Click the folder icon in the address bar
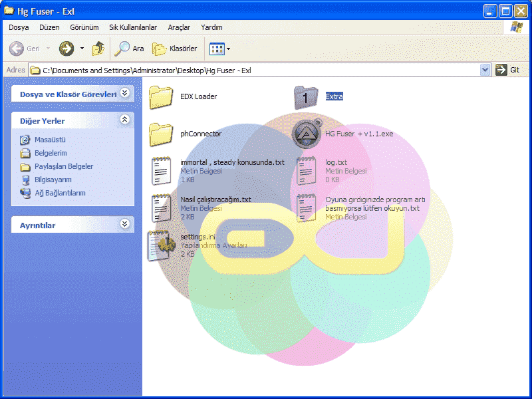Image resolution: width=532 pixels, height=399 pixels. click(x=35, y=70)
